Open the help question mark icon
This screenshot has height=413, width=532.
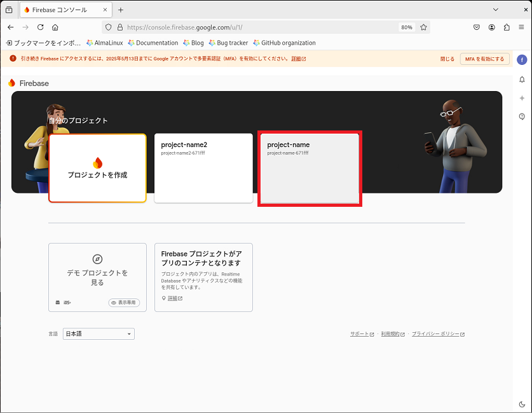click(522, 116)
